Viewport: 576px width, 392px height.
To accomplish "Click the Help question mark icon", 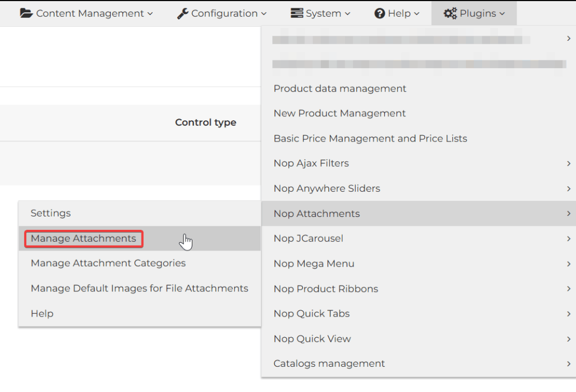I will coord(380,13).
